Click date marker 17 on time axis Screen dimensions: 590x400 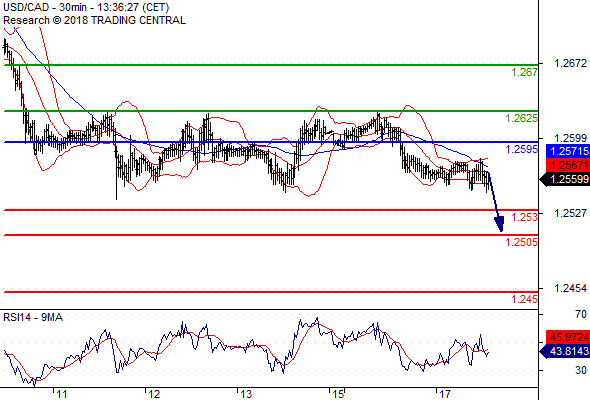[x=445, y=394]
